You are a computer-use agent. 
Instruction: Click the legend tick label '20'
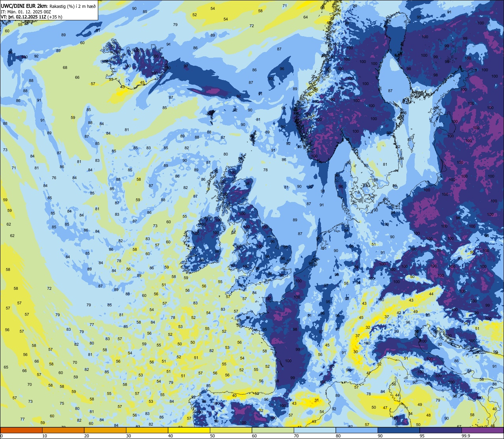87,436
